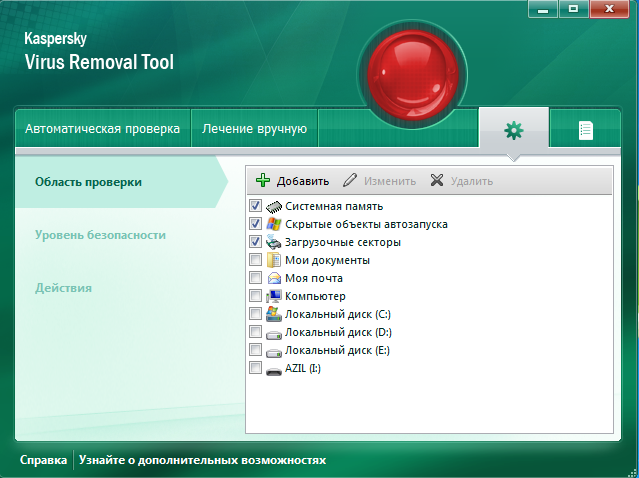This screenshot has height=478, width=639.
Task: Enable the Мои документы checkbox
Action: pos(256,260)
